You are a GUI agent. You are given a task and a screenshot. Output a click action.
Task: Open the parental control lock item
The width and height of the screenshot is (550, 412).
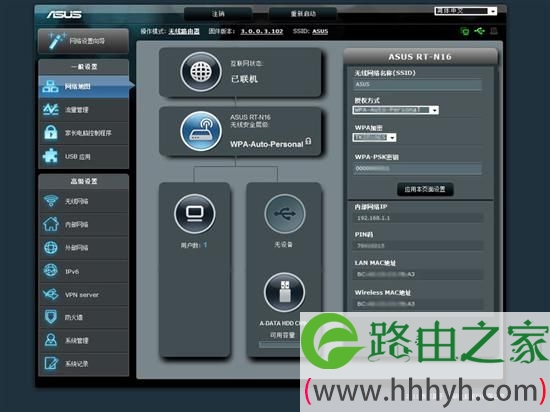pos(83,133)
